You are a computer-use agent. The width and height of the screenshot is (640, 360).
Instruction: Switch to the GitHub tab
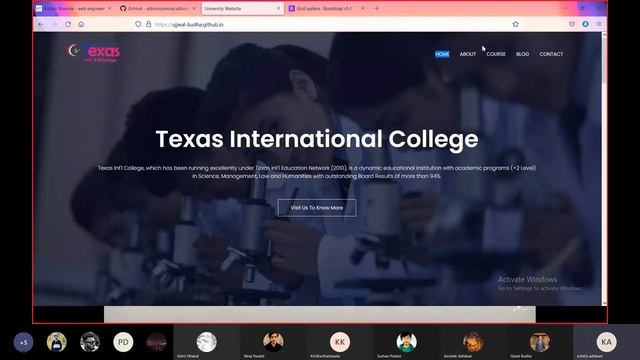click(x=158, y=8)
